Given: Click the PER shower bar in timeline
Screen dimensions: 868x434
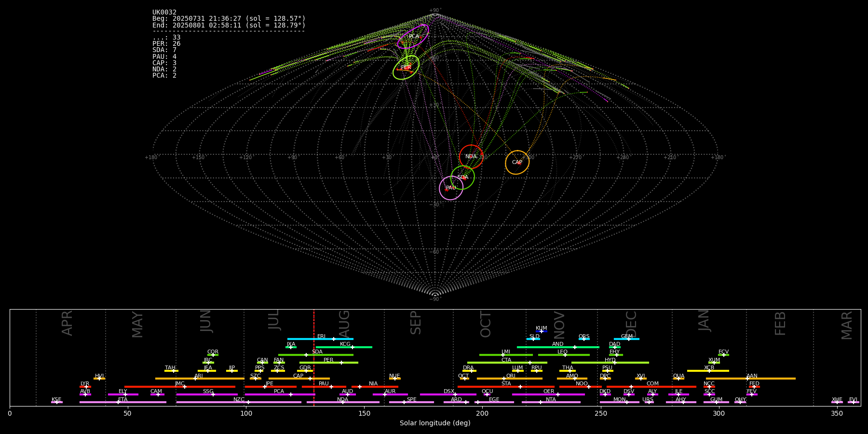Looking at the screenshot, I should coord(329,363).
